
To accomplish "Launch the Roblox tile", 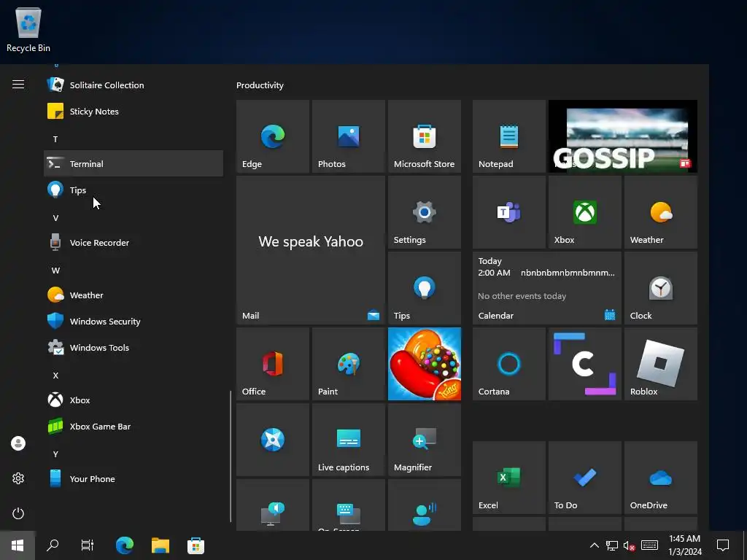I will coord(661,364).
